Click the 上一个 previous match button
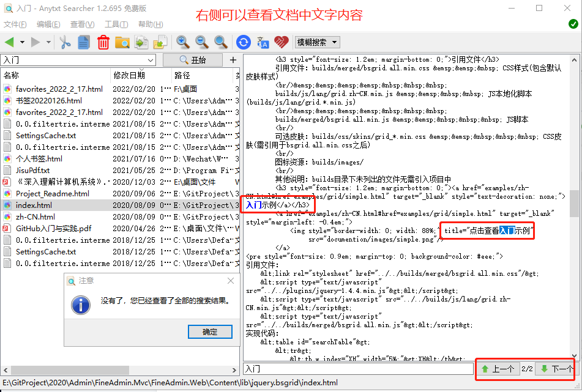The width and height of the screenshot is (582, 392). click(498, 369)
